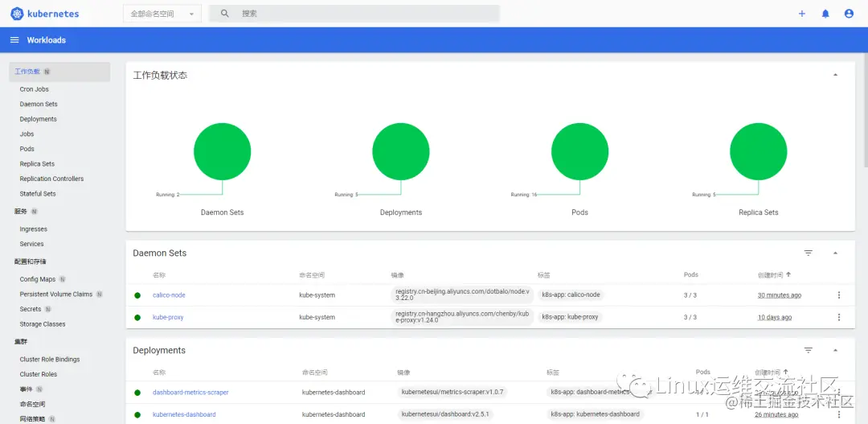Click the Workloads title in blue bar

[x=47, y=40]
